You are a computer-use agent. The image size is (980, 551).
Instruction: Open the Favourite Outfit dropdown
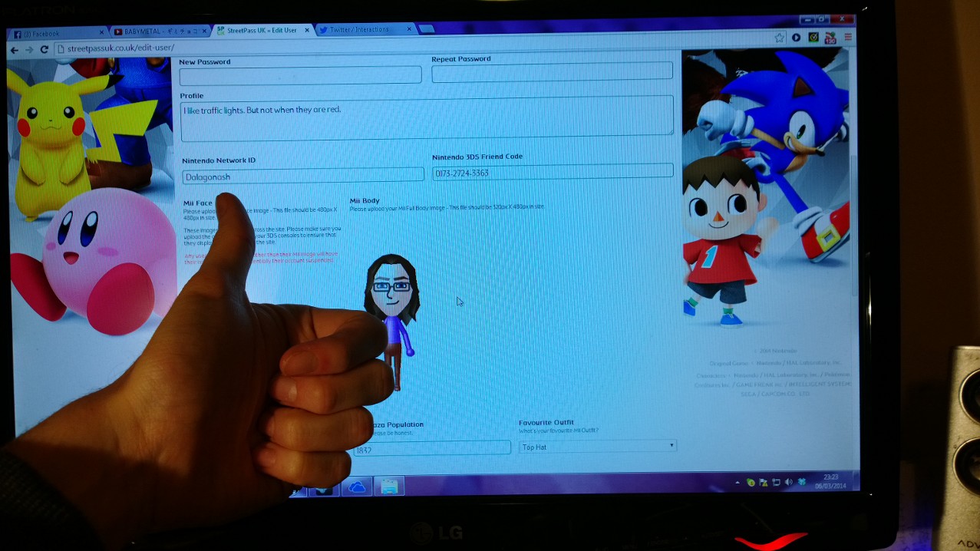coord(597,447)
